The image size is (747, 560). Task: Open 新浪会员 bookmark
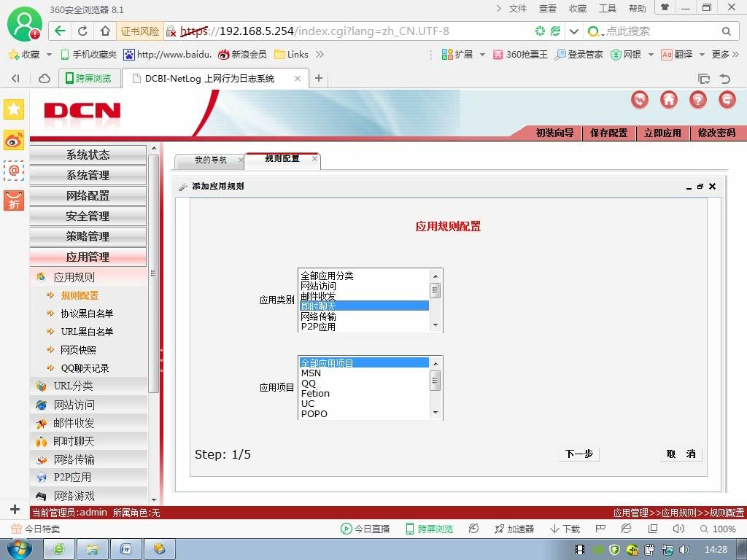pyautogui.click(x=242, y=54)
